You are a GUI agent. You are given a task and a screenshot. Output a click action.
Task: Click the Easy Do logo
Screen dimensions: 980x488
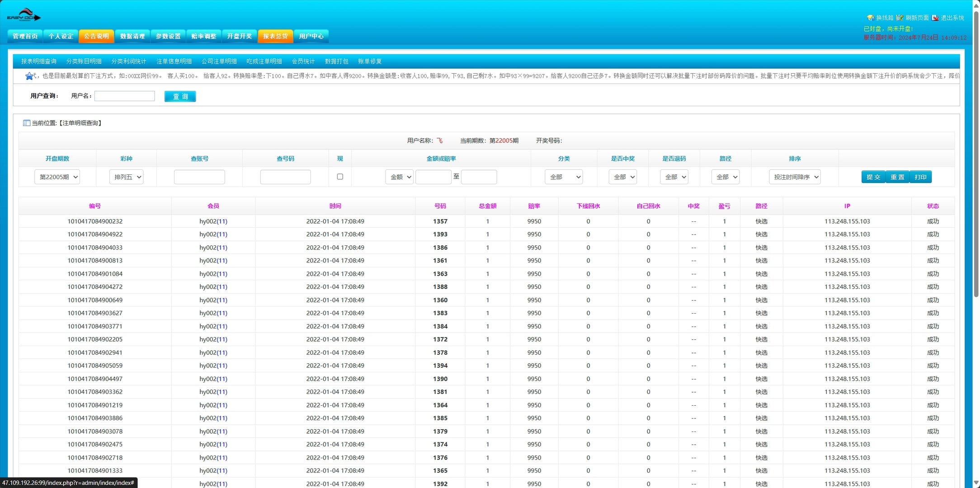[24, 15]
